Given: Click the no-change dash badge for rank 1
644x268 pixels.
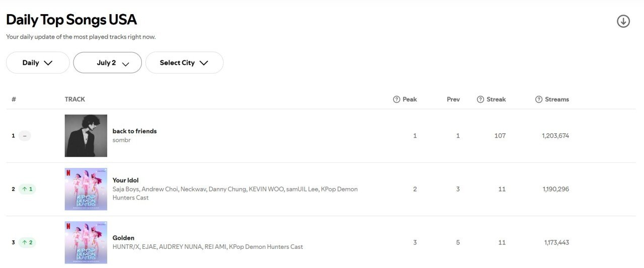Looking at the screenshot, I should pos(25,136).
